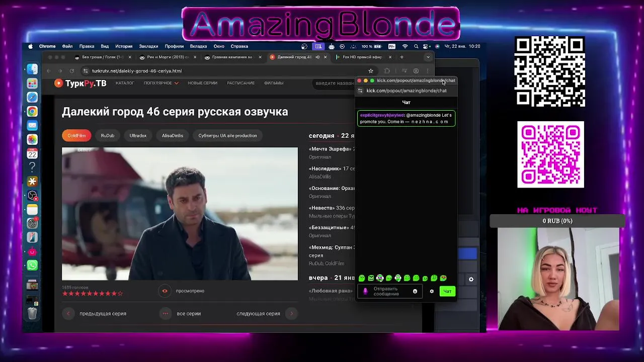644x362 pixels.
Task: Open ФИЛЬМЫ section
Action: [274, 83]
